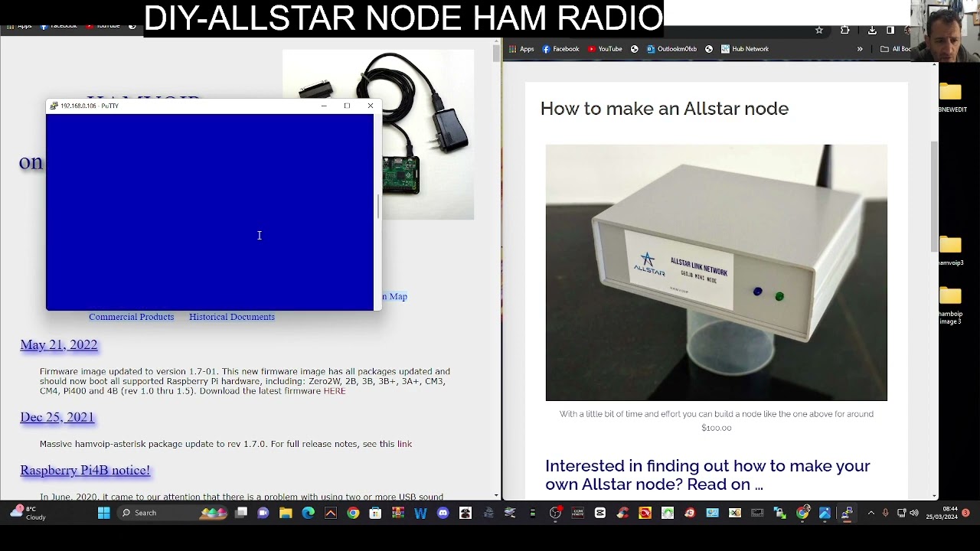The width and height of the screenshot is (980, 551).
Task: Click the 'How to make an Allstar node' heading
Action: pos(665,109)
